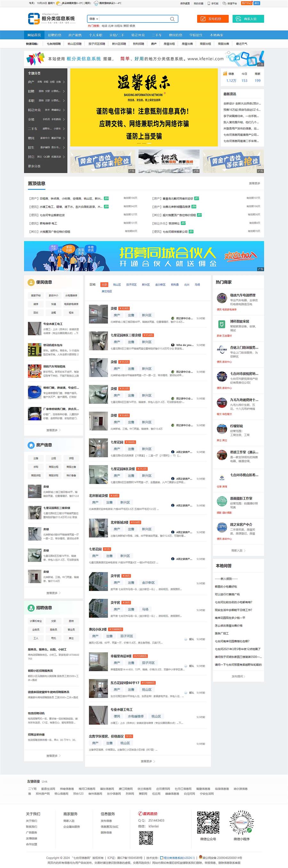Click the search magnifier icon

(x=172, y=19)
